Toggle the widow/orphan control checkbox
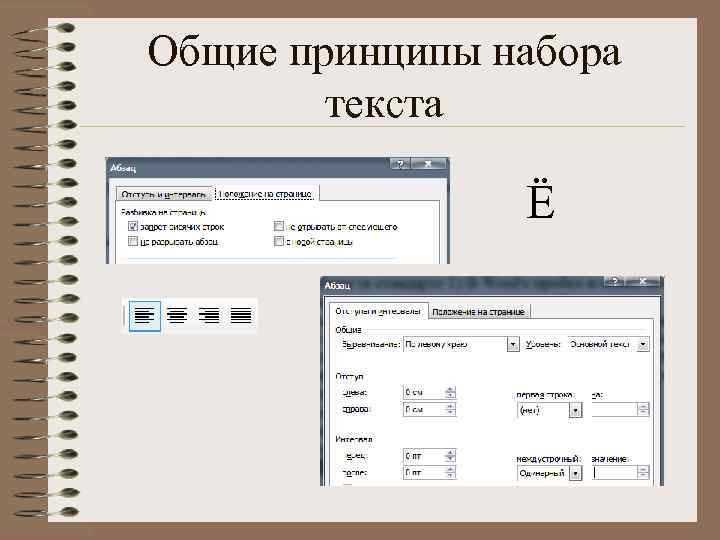This screenshot has height=540, width=720. (133, 226)
